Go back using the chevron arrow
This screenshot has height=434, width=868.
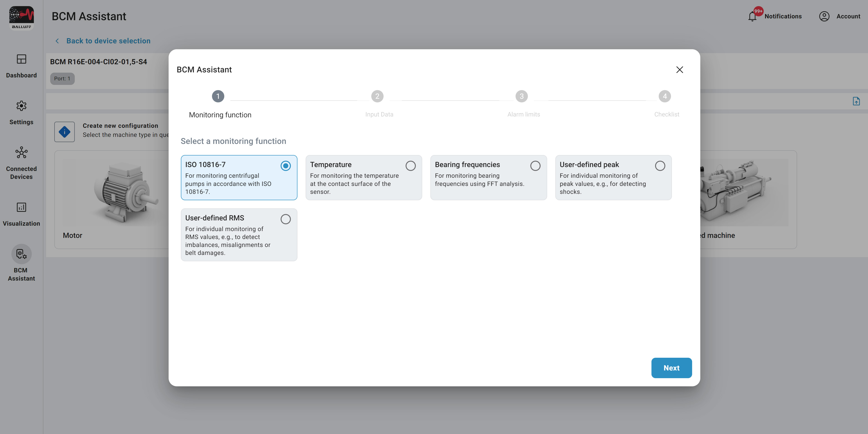(x=57, y=41)
